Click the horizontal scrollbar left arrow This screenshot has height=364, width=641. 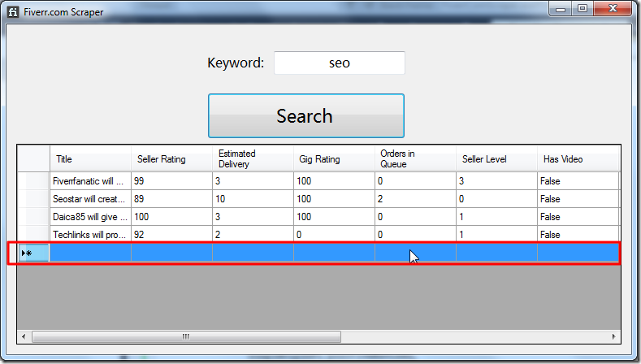[x=24, y=336]
